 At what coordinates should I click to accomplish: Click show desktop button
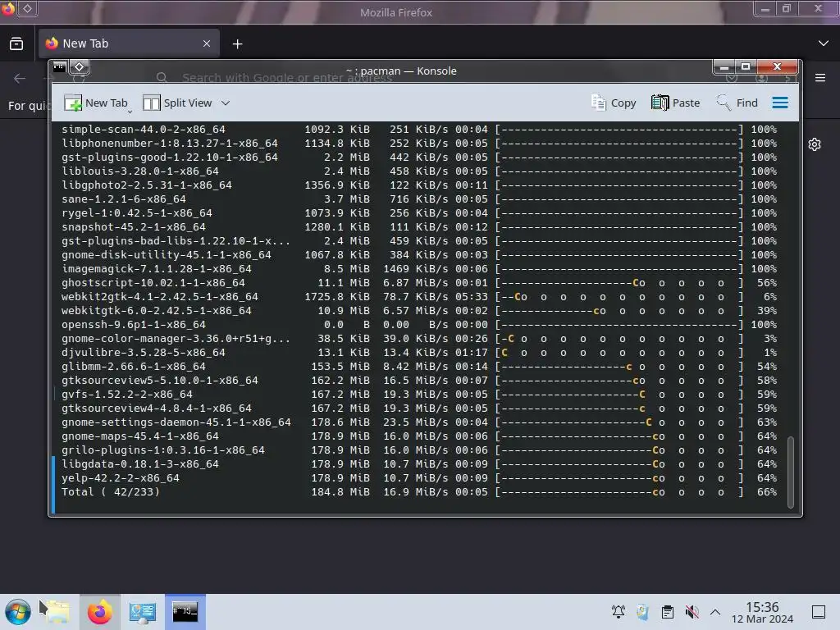(x=818, y=612)
